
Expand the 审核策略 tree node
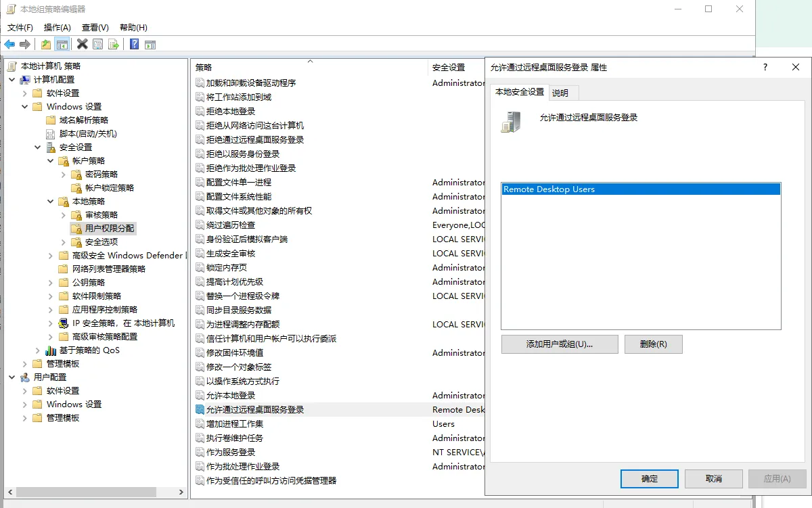click(x=64, y=215)
